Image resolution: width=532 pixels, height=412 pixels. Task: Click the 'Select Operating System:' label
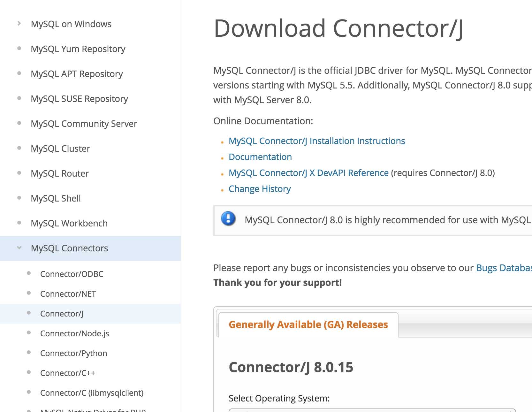click(279, 398)
